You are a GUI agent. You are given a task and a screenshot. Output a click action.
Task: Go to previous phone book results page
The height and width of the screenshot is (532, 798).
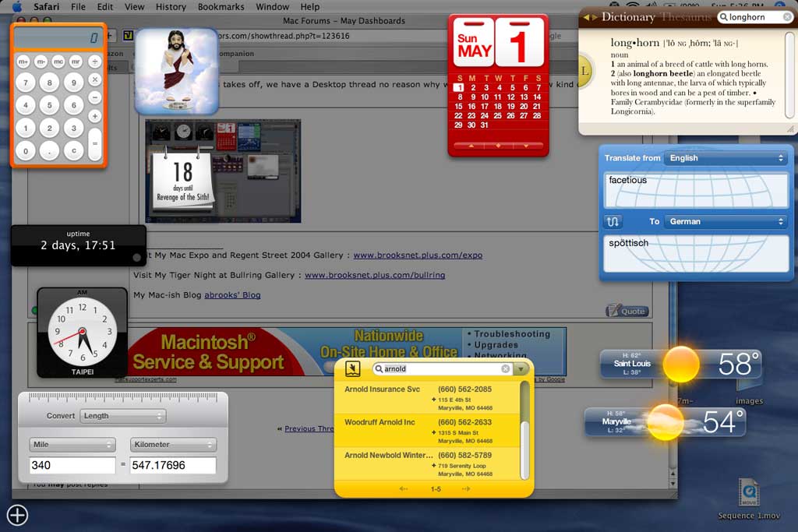pyautogui.click(x=404, y=488)
